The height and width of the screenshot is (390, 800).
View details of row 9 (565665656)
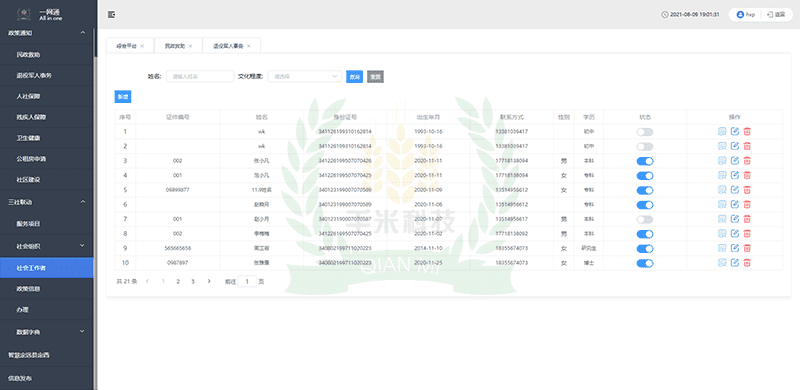tap(722, 249)
